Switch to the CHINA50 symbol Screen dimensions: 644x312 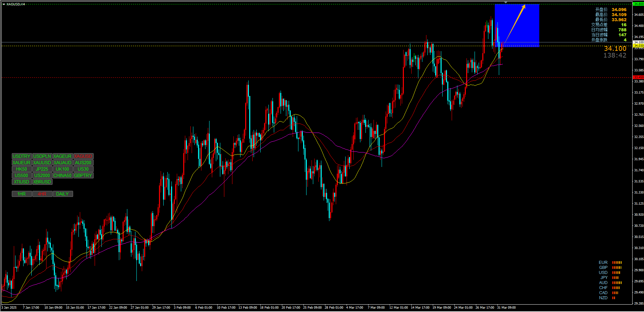(63, 175)
